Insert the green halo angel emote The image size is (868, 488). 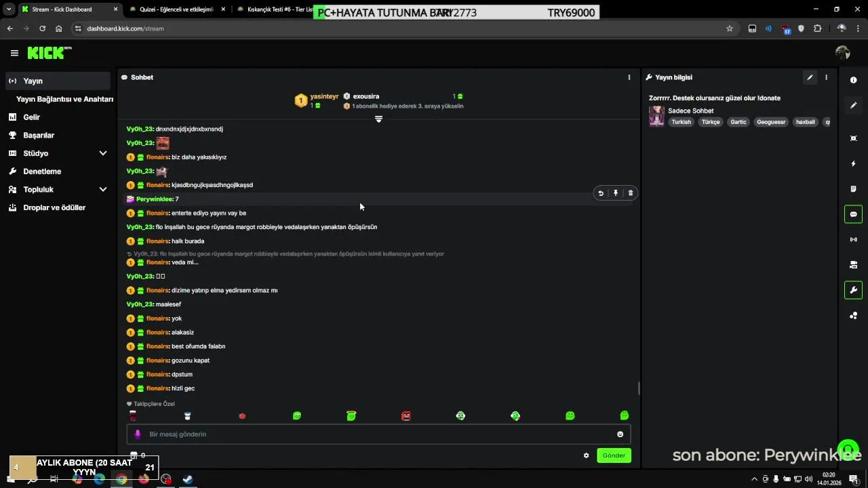tap(351, 415)
